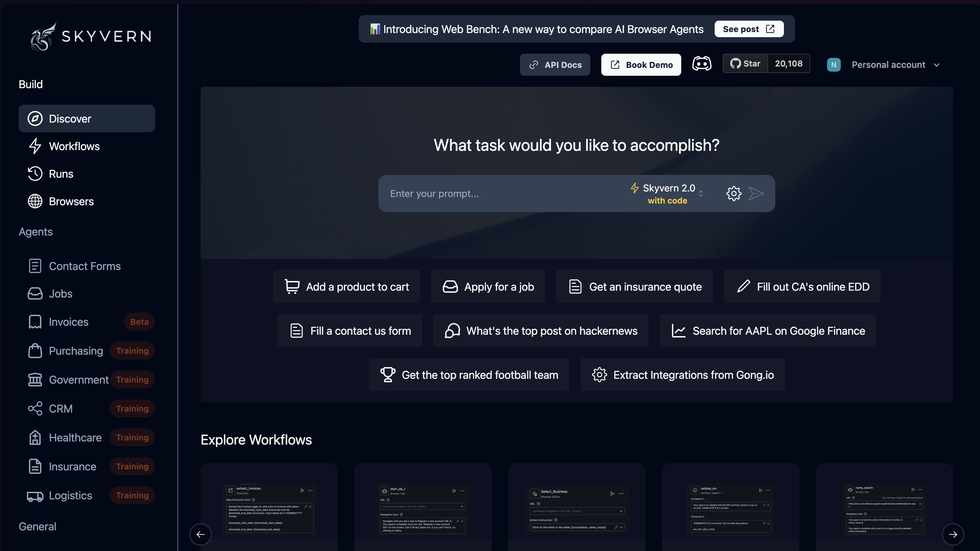Click the Skyvern logo
The image size is (980, 551).
91,37
